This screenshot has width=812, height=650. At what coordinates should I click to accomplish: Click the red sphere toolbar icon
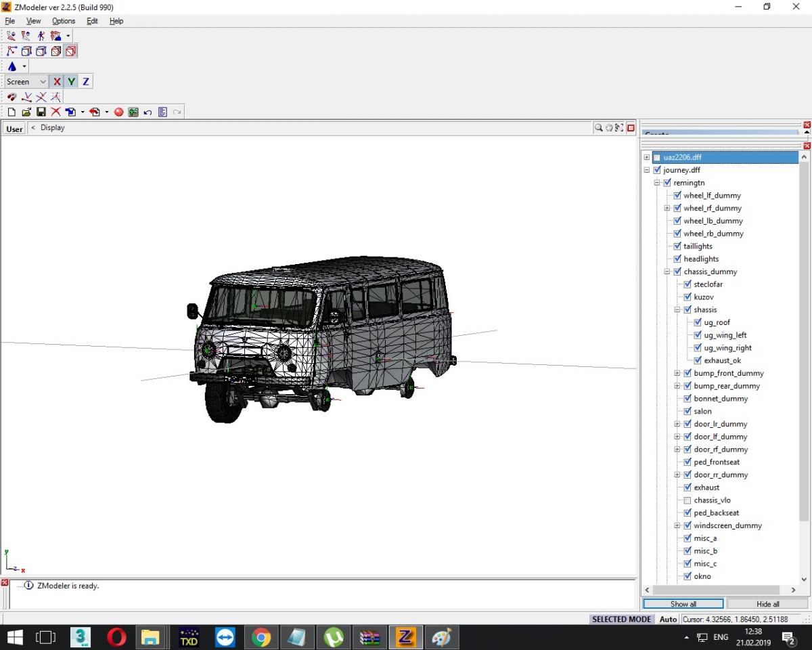click(119, 112)
